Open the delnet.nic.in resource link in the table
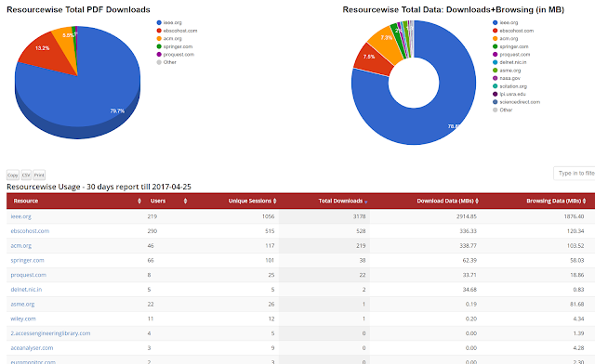The height and width of the screenshot is (364, 595). 26,290
